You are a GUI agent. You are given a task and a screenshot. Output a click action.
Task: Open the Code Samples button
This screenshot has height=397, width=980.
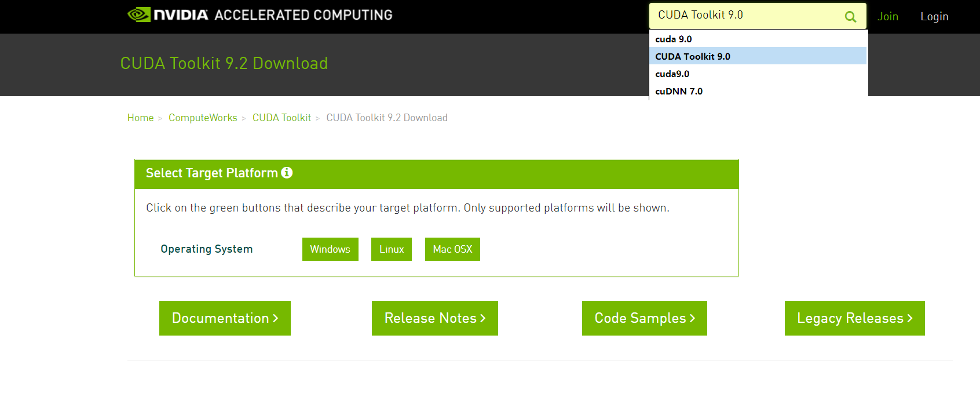[645, 318]
